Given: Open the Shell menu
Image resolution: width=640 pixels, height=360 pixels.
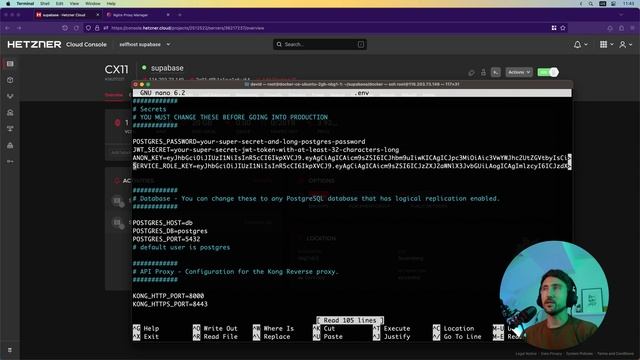Looking at the screenshot, I should (45, 4).
